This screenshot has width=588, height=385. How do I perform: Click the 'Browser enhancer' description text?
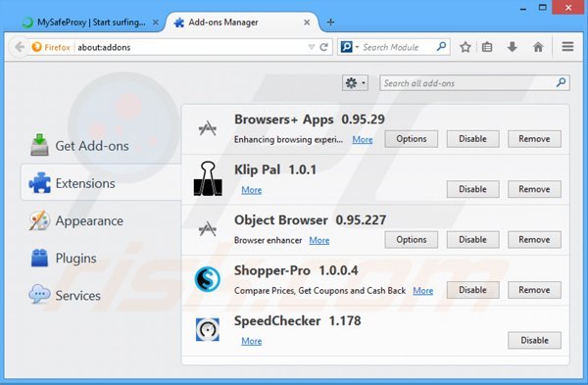click(x=268, y=240)
